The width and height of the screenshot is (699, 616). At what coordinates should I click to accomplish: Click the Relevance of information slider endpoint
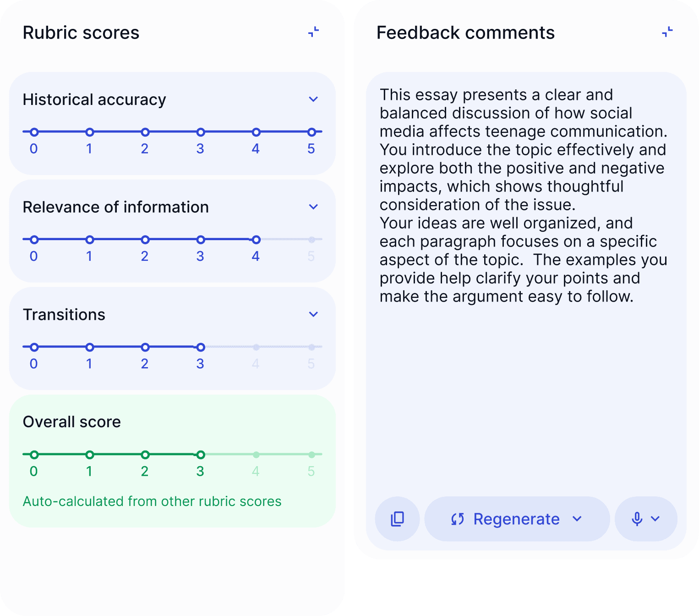256,239
